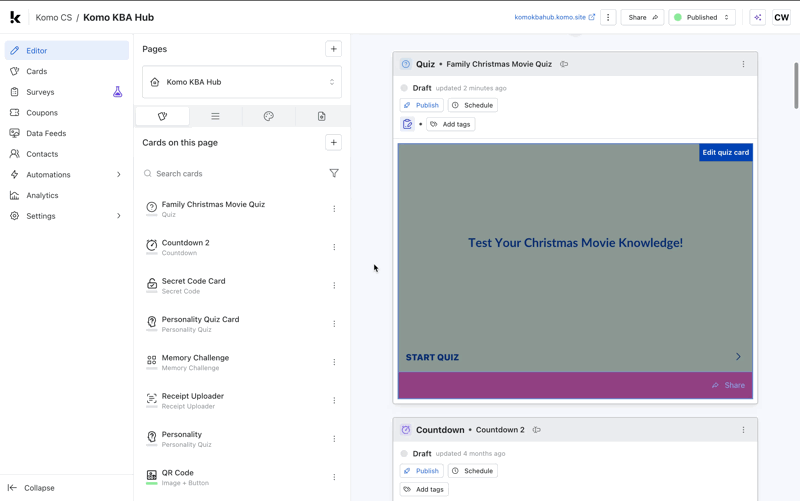Select Memory Challenge card in the list
The height and width of the screenshot is (501, 800).
tap(195, 362)
